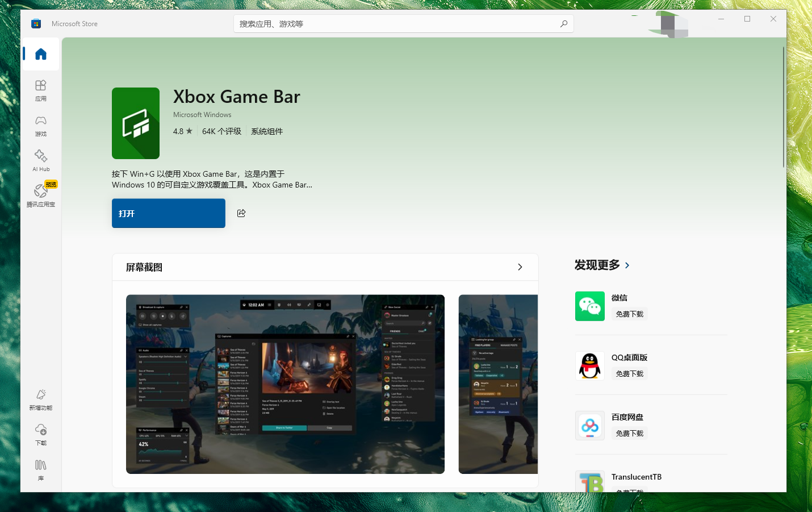
Task: Open the 下载 (Downloads) page
Action: click(40, 435)
